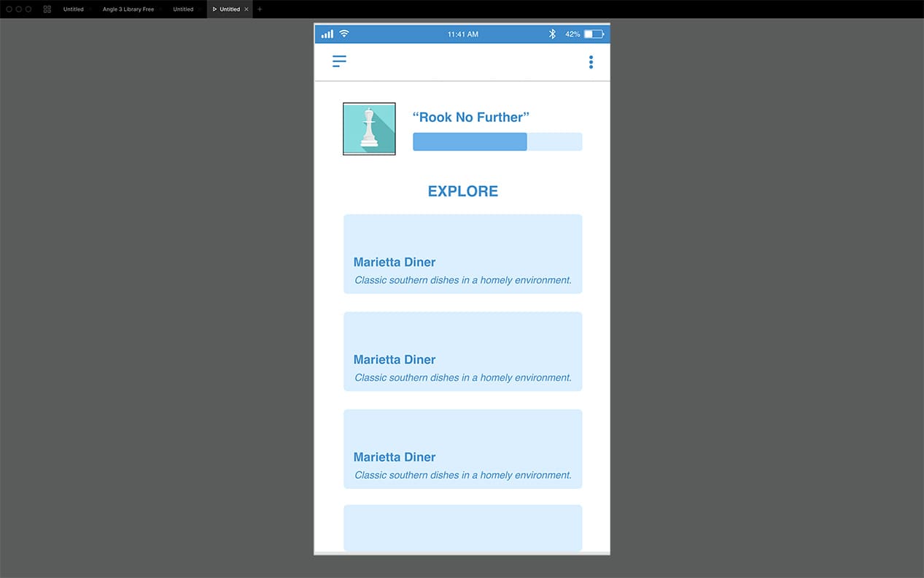
Task: Open the three-dot more options menu
Action: pos(591,62)
